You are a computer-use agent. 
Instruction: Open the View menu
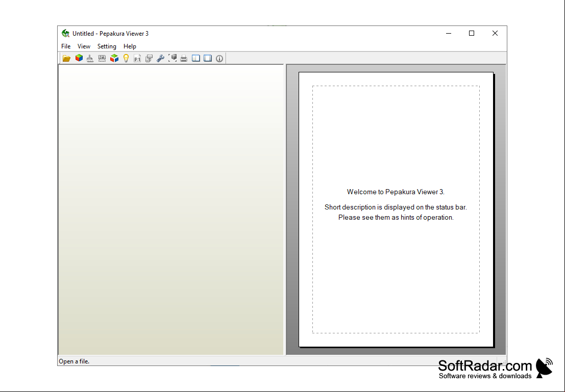click(84, 46)
